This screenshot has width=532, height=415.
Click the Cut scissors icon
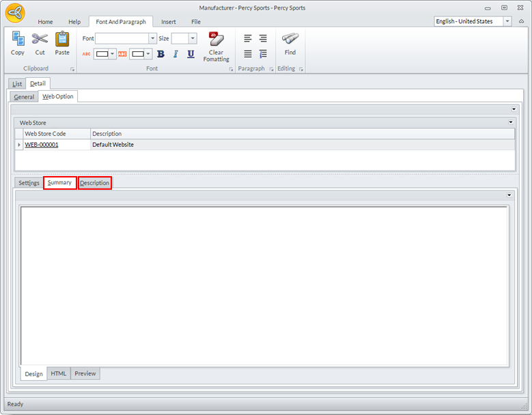click(x=40, y=40)
